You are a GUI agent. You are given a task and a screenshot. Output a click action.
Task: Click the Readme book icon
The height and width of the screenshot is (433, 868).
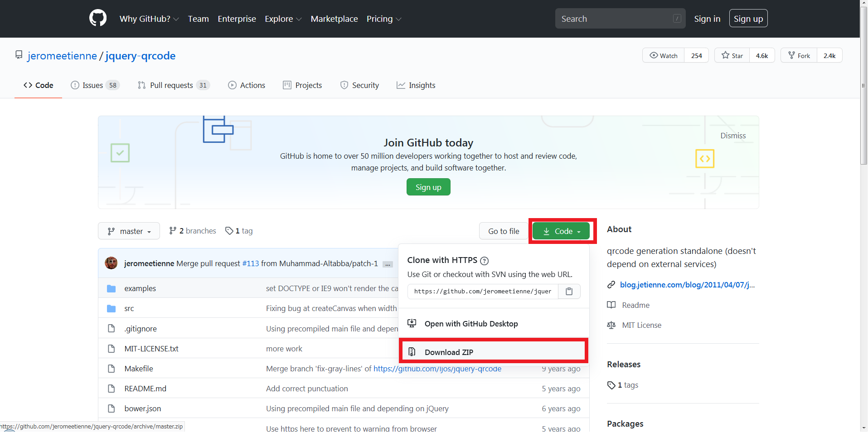[x=611, y=305]
